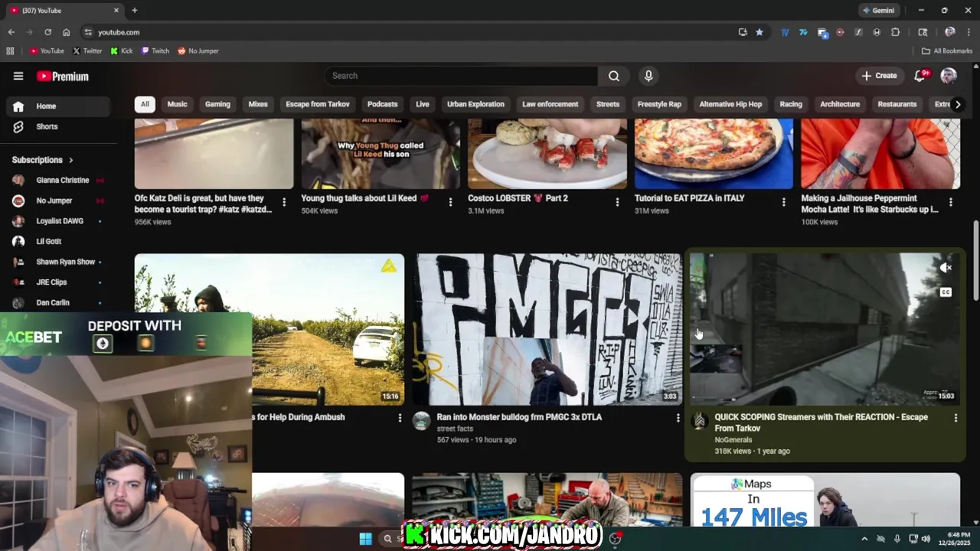The image size is (980, 551).
Task: Open the Windows Start menu
Action: click(365, 539)
